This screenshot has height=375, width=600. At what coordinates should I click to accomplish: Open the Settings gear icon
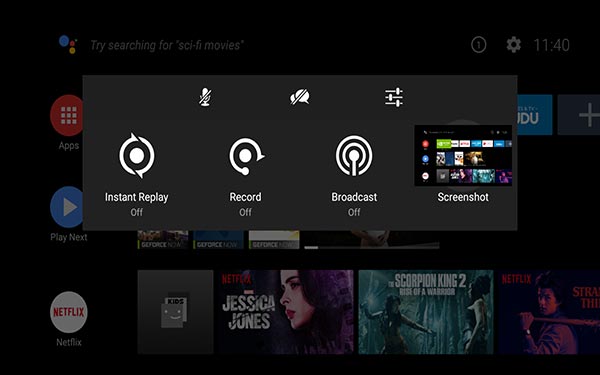pyautogui.click(x=514, y=45)
